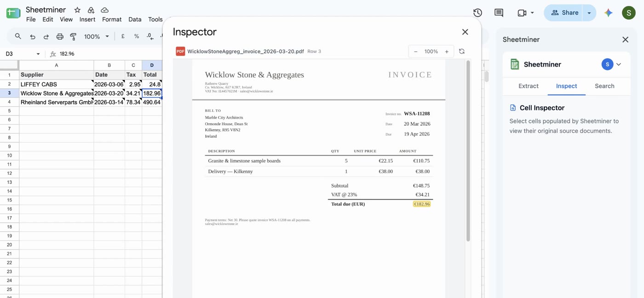This screenshot has height=298, width=644.
Task: Open the comments icon
Action: click(499, 13)
